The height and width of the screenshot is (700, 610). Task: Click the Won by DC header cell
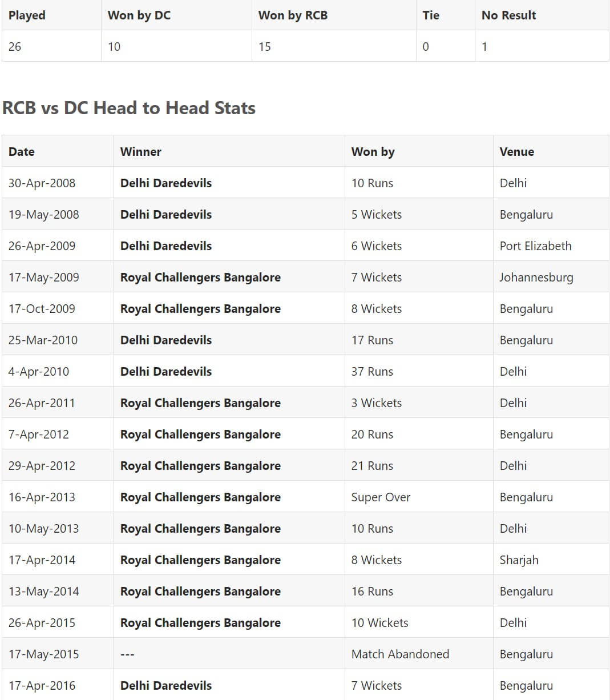[x=139, y=15]
